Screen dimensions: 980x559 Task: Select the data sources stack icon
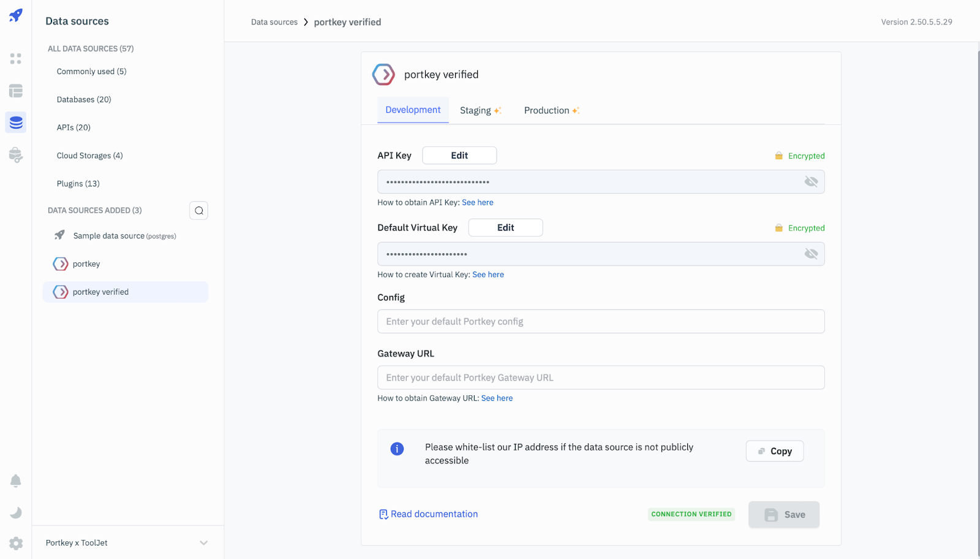click(x=16, y=123)
